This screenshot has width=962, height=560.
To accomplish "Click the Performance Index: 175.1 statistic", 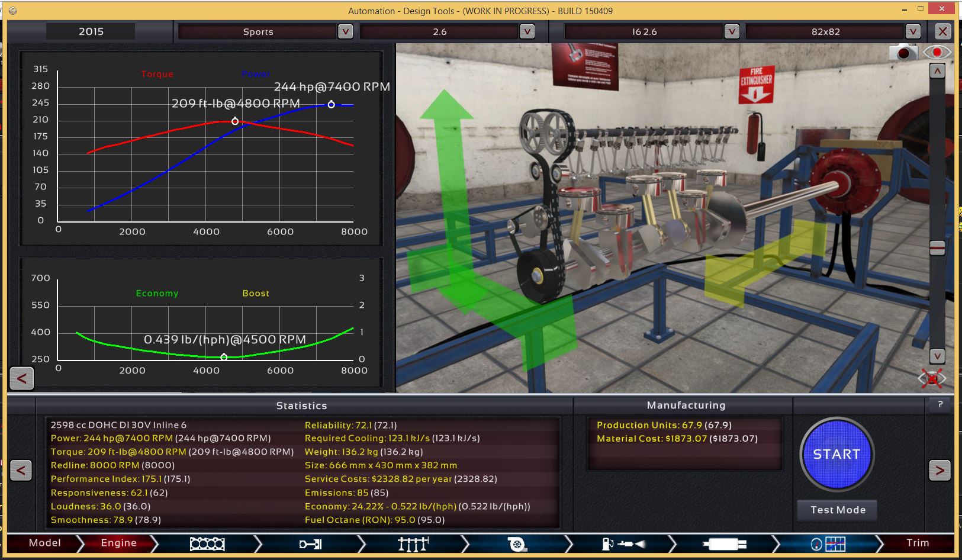I will [x=120, y=479].
